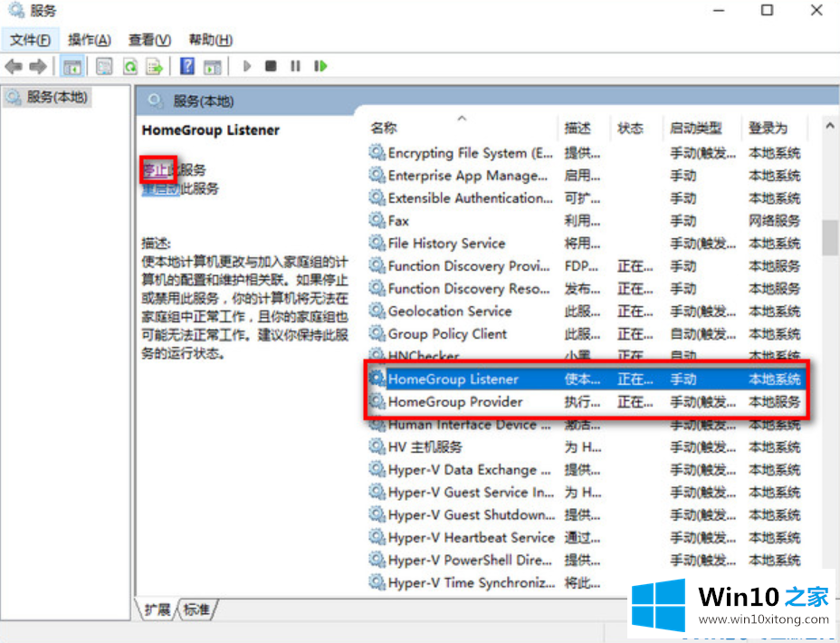The width and height of the screenshot is (840, 643).
Task: Open the 帮助(H) menu
Action: pos(211,40)
